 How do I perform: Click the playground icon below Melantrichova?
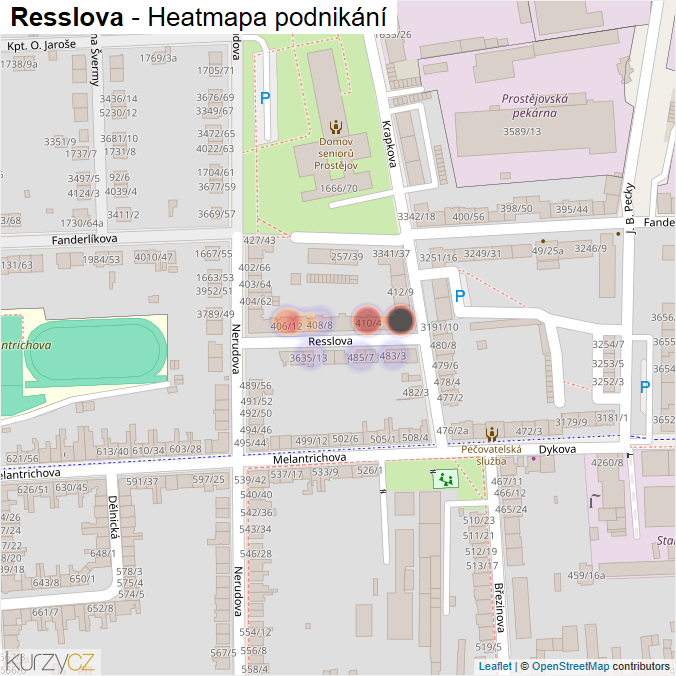(x=446, y=479)
